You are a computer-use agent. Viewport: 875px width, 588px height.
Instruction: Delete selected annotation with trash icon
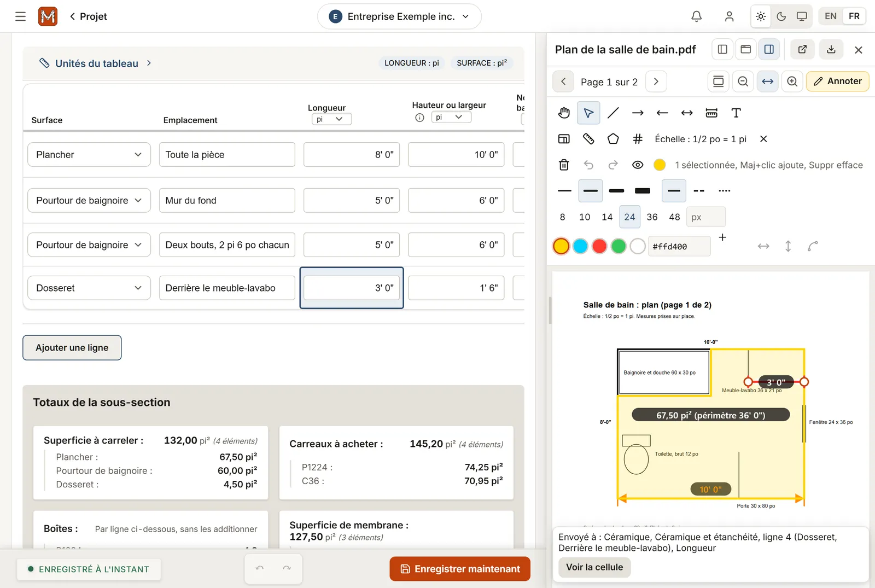[564, 165]
